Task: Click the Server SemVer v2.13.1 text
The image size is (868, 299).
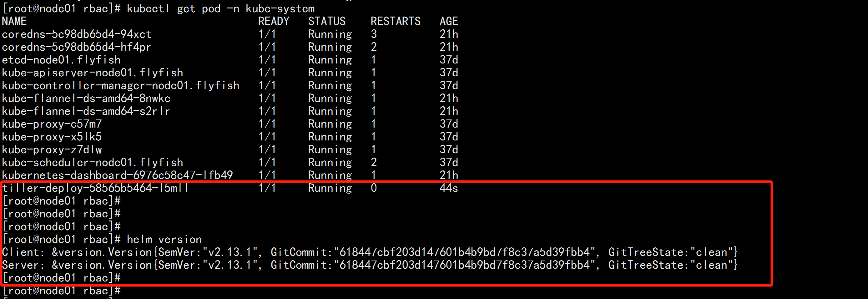Action: click(208, 265)
